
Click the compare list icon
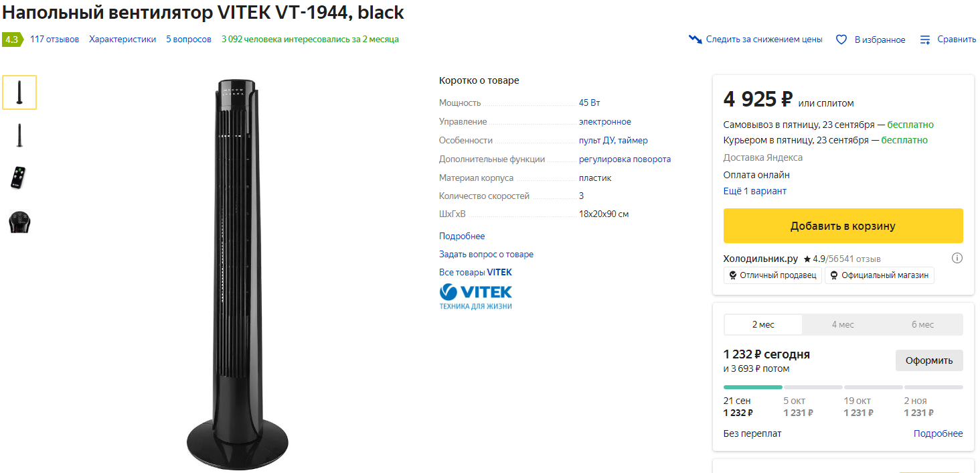(x=925, y=40)
